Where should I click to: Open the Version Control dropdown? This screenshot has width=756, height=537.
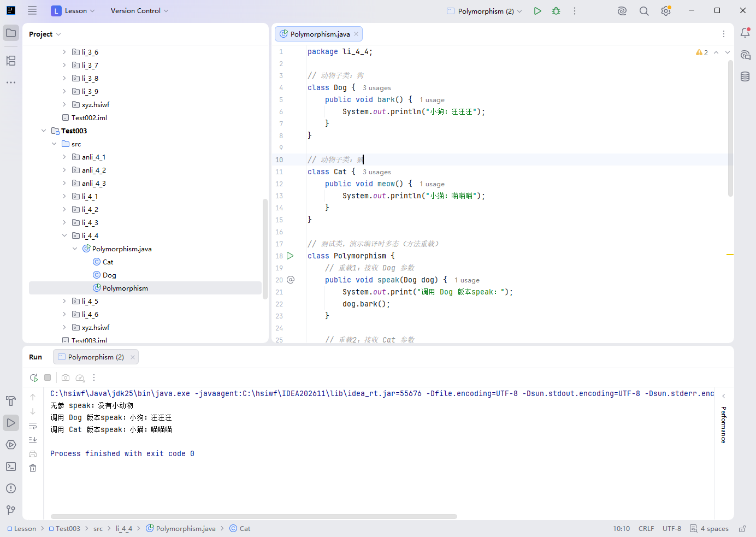[139, 11]
